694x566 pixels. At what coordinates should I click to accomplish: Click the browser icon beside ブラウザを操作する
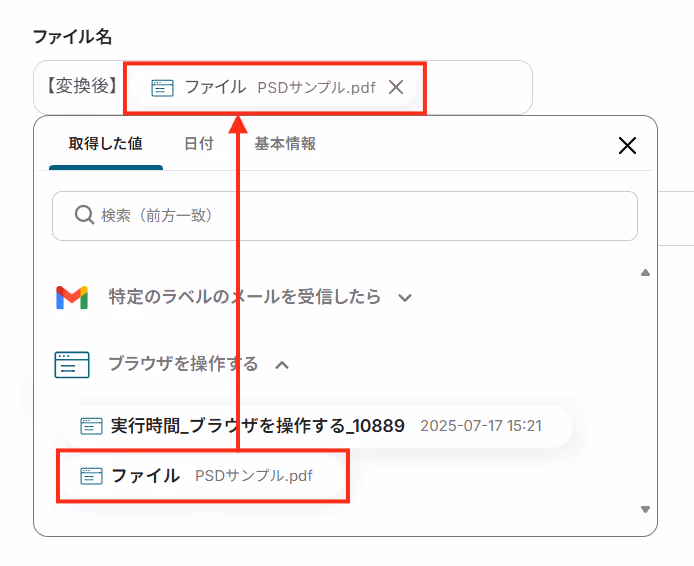coord(72,365)
